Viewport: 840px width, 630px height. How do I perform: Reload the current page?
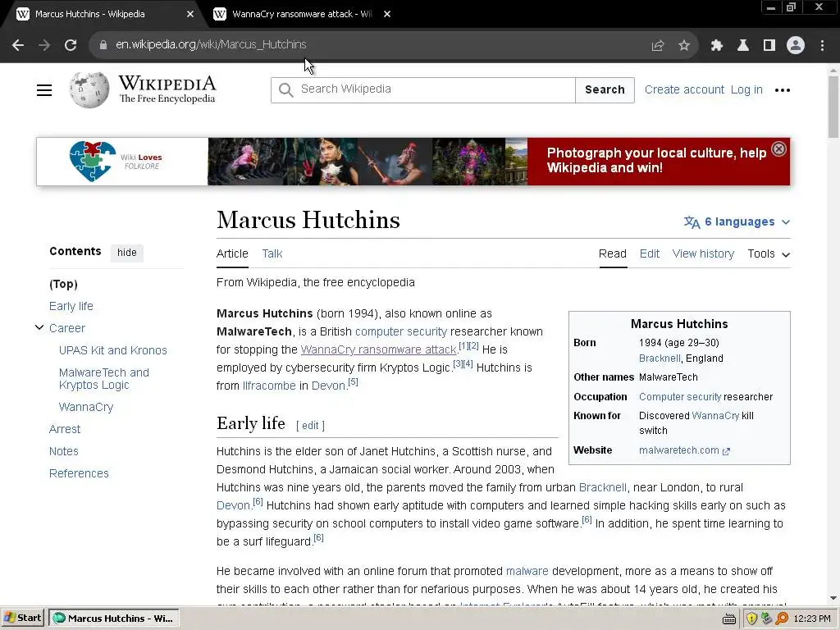coord(71,46)
